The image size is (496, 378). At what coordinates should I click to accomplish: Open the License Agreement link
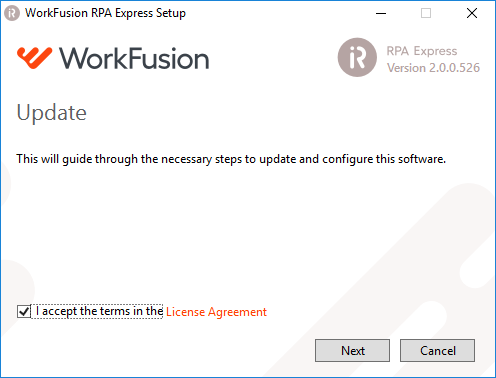216,312
